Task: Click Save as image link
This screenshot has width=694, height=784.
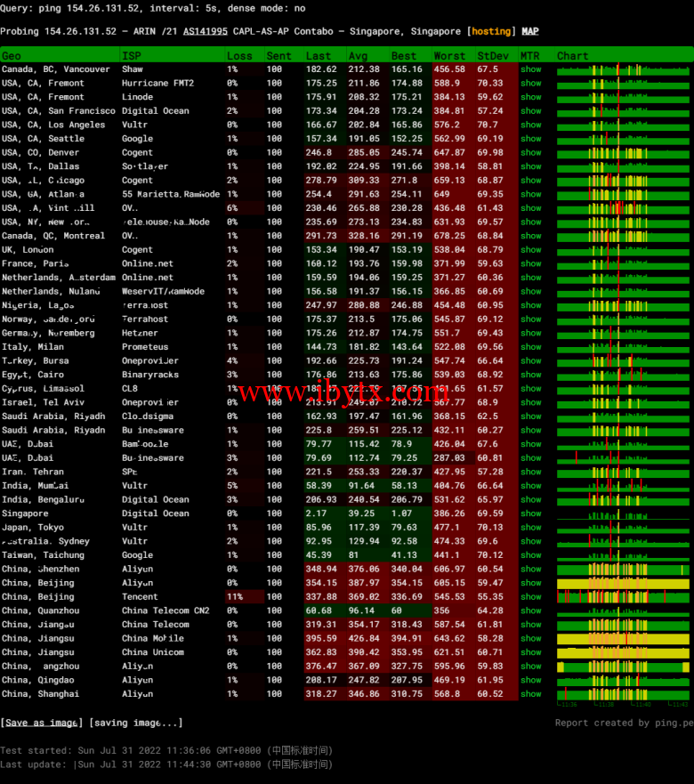Action: 42,723
